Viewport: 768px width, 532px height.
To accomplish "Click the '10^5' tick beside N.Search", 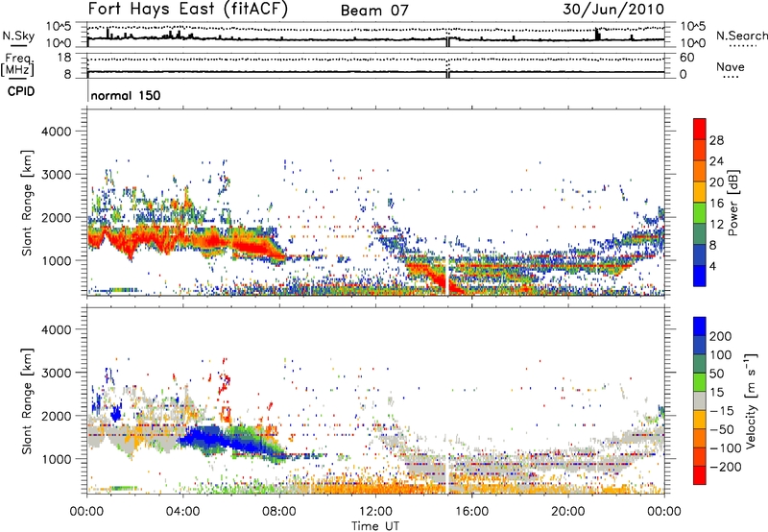I will (692, 27).
